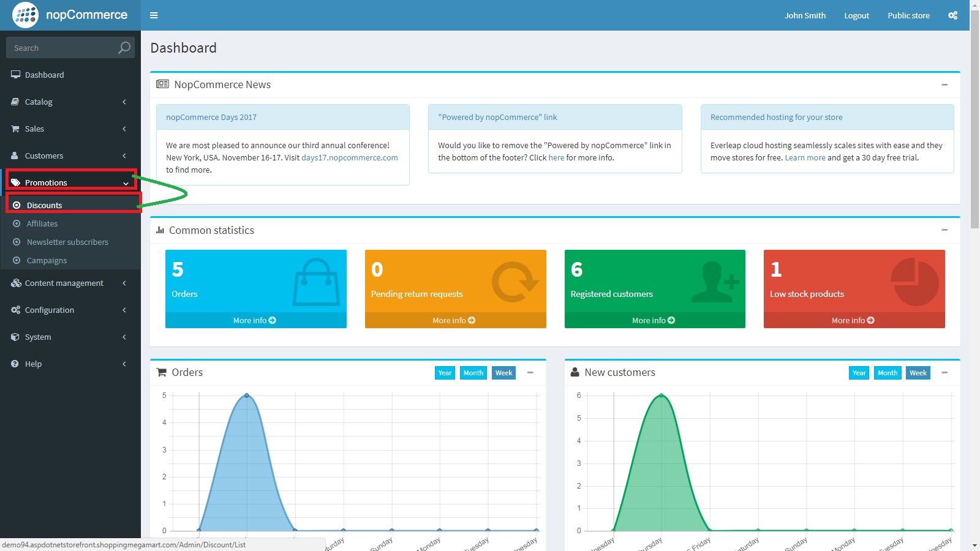The width and height of the screenshot is (980, 551).
Task: Click the System cube icon in sidebar
Action: 15,337
